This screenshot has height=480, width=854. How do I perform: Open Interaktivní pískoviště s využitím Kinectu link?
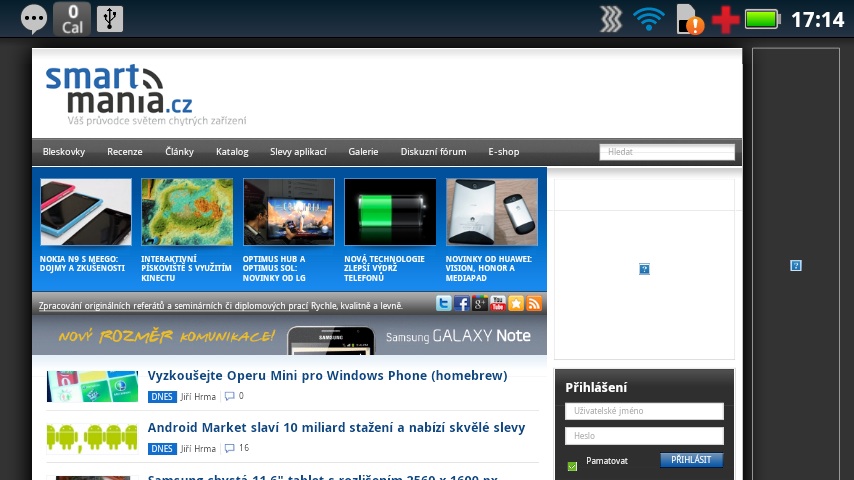tap(186, 268)
